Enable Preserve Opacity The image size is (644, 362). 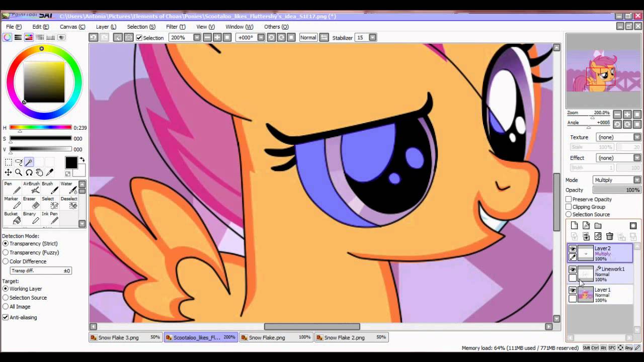569,200
